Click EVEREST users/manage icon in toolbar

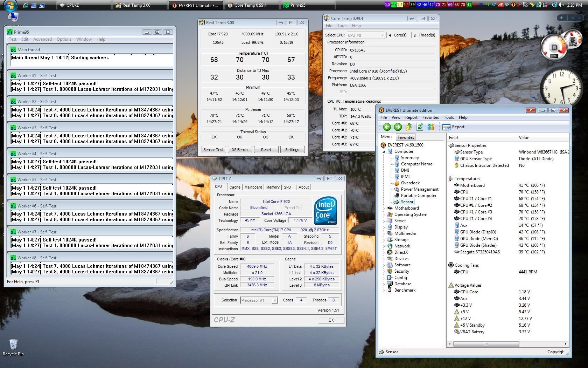(430, 127)
